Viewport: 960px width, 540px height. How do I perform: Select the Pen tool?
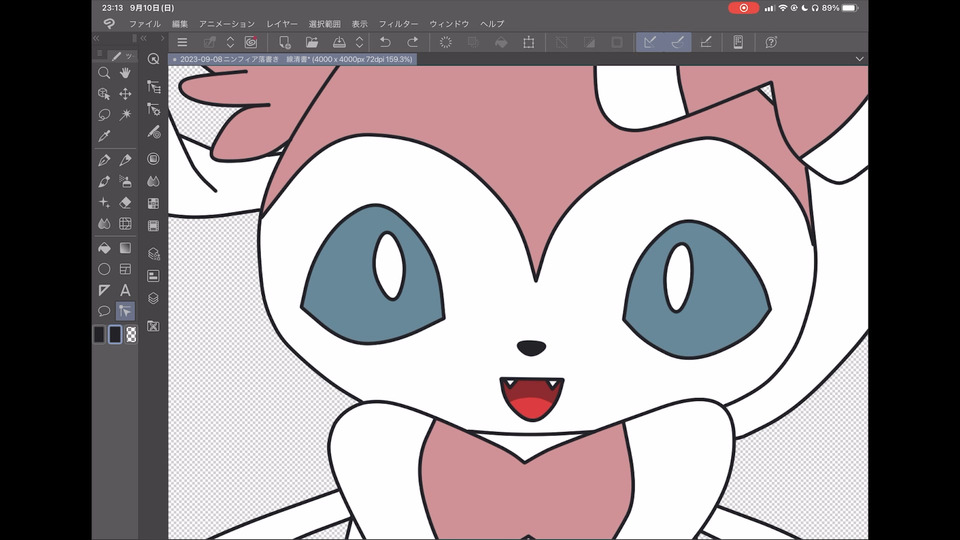point(104,160)
